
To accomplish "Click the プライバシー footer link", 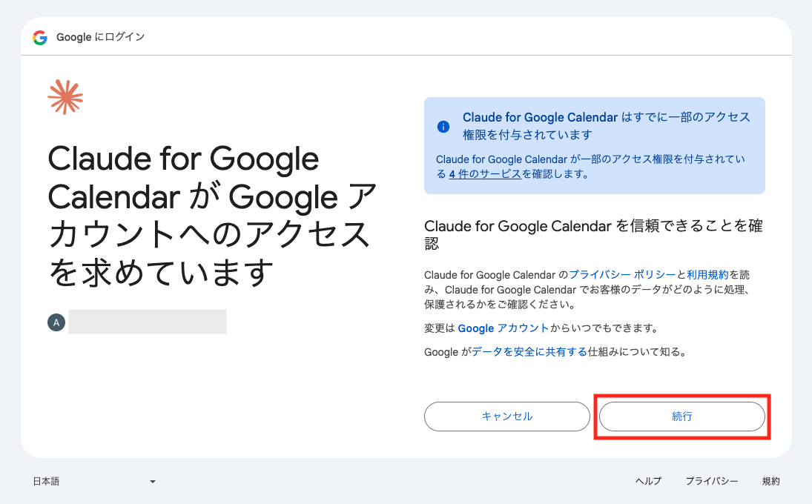I will click(712, 481).
